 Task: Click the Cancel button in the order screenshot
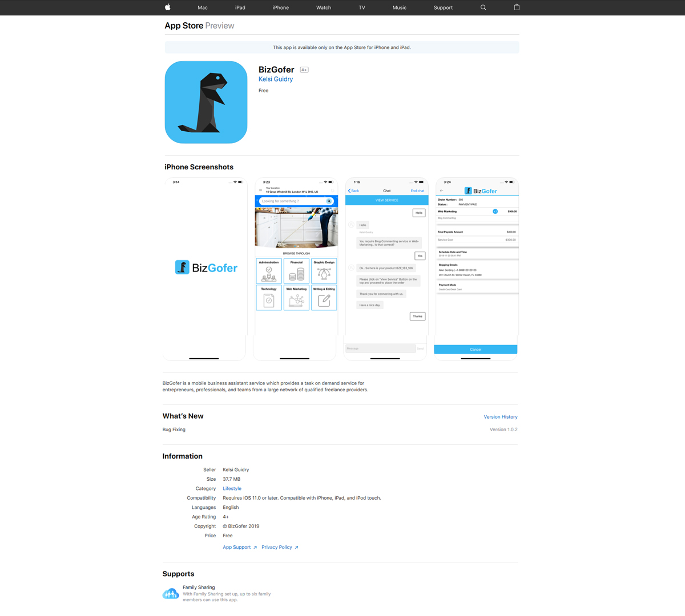pyautogui.click(x=476, y=349)
